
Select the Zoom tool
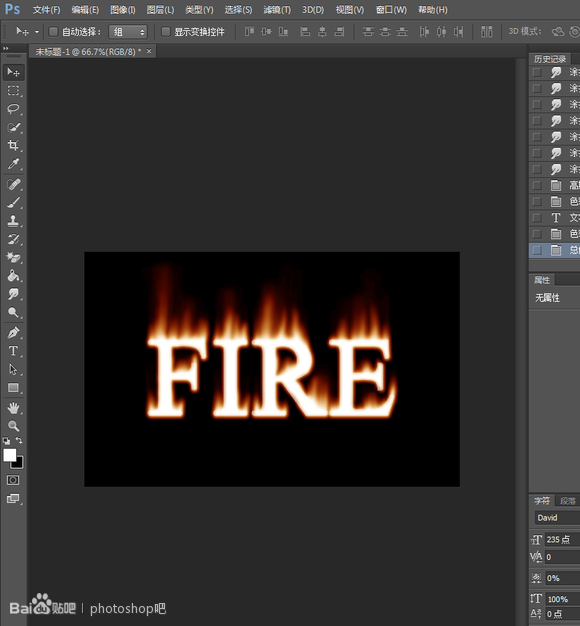[13, 426]
